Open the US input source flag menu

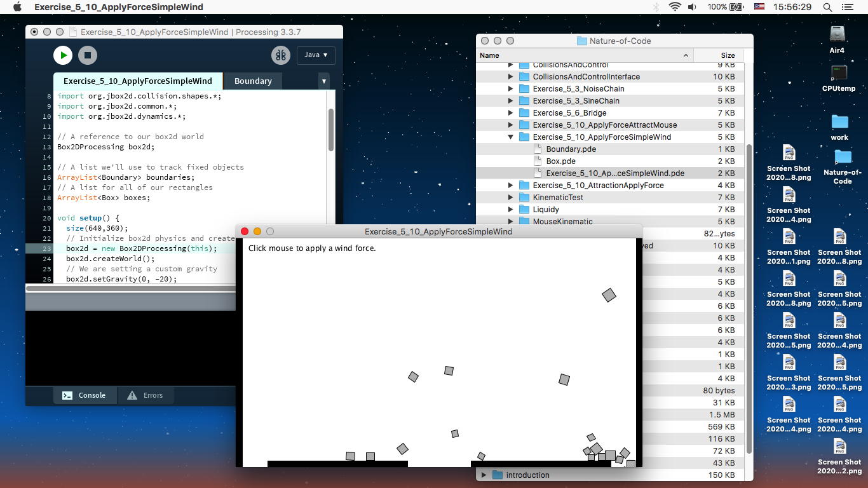759,7
